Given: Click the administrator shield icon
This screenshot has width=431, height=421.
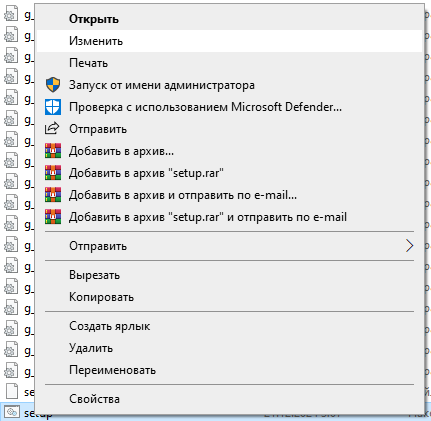Looking at the screenshot, I should (53, 85).
